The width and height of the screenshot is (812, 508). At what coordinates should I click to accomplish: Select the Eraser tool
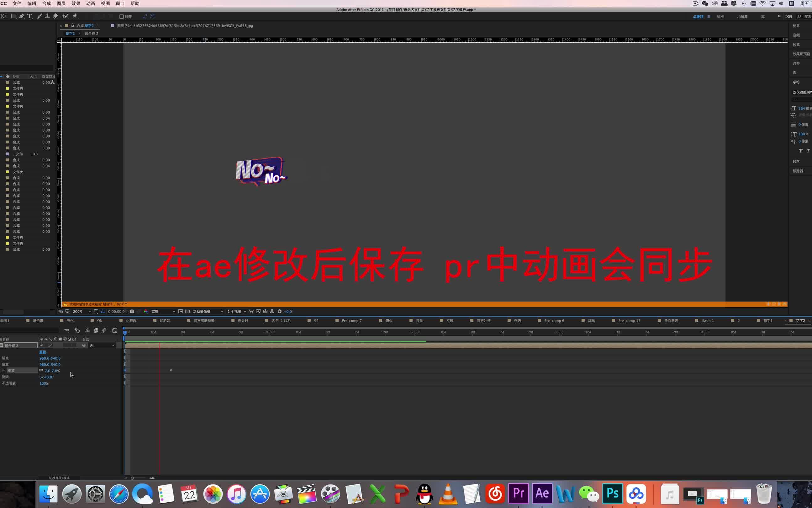pyautogui.click(x=55, y=16)
